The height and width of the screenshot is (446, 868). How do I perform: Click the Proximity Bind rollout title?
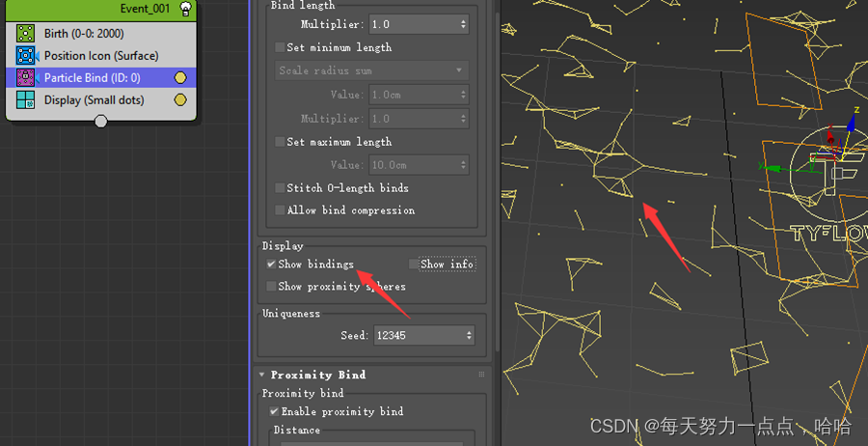coord(318,376)
